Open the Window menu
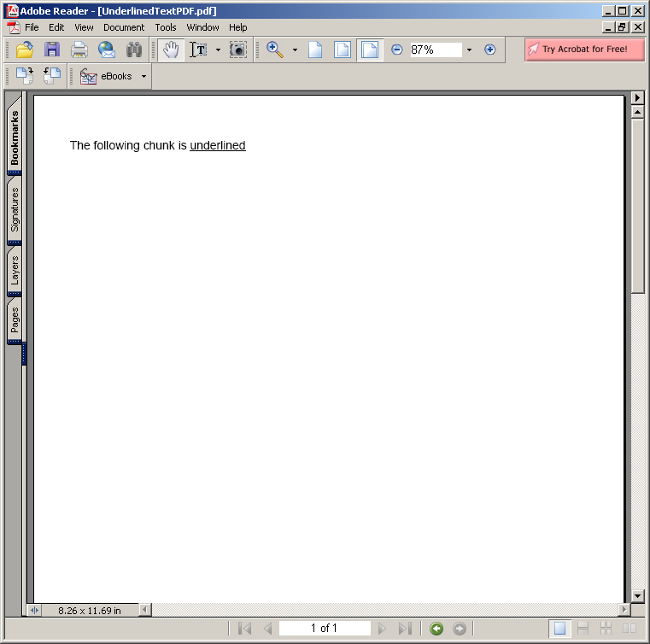 pyautogui.click(x=202, y=28)
